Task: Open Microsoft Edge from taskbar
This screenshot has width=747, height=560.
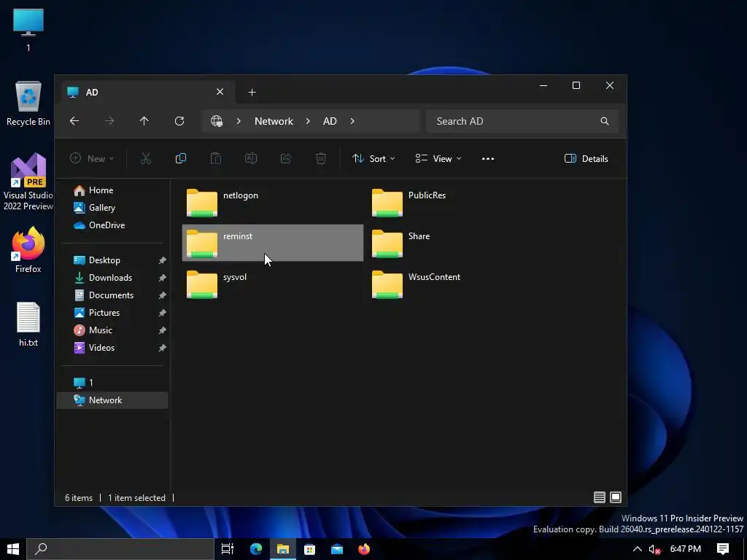Action: point(256,549)
